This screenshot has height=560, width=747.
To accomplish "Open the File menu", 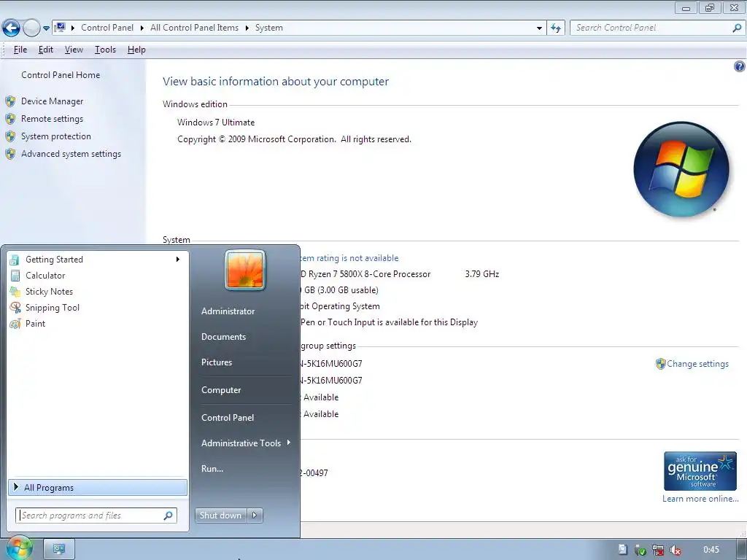I will click(20, 50).
